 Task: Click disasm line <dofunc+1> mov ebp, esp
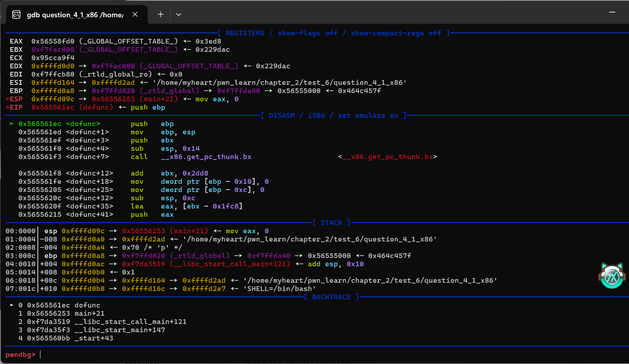point(107,132)
